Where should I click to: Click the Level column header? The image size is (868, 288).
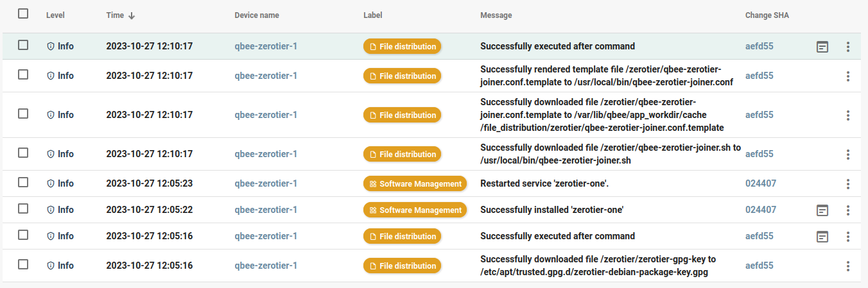(x=55, y=15)
